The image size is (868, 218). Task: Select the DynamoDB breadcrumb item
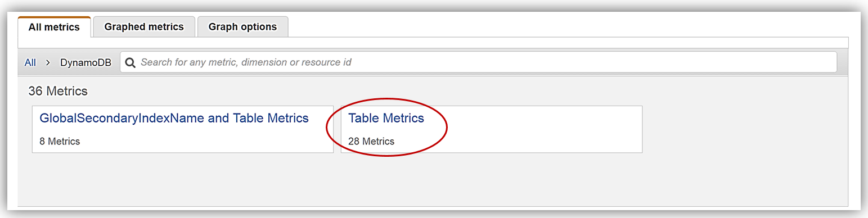pyautogui.click(x=86, y=62)
